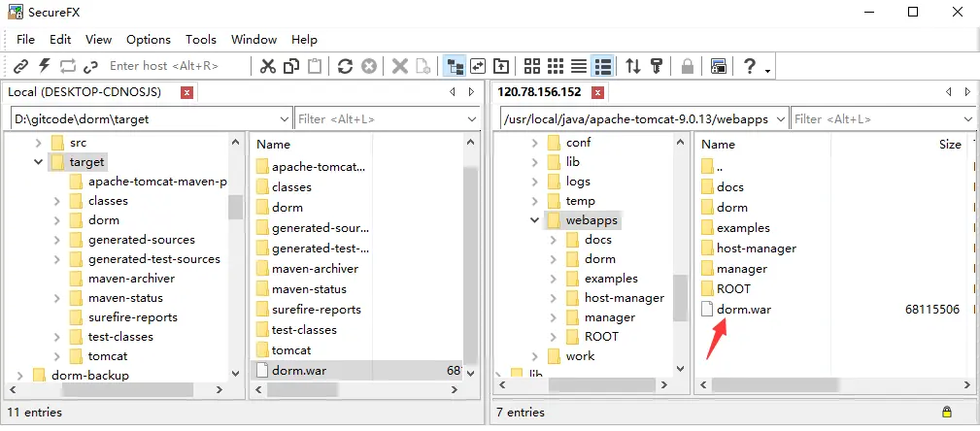980x431 pixels.
Task: Expand the remote conf folder node
Action: [x=534, y=143]
